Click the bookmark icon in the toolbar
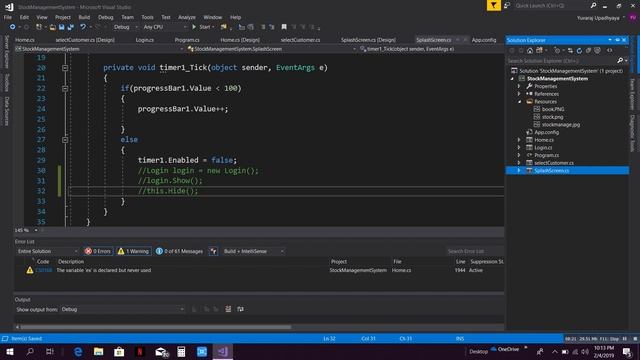 coord(284,27)
